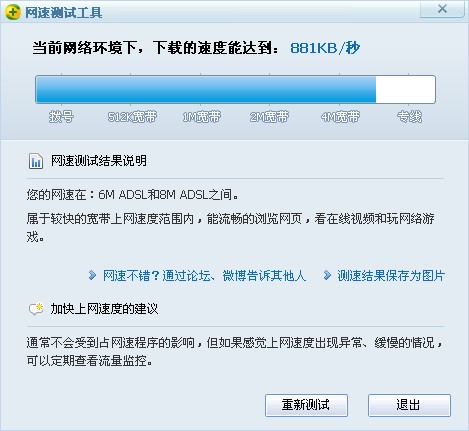The image size is (469, 431).
Task: Click the 1M宽带 scale label
Action: (x=201, y=117)
